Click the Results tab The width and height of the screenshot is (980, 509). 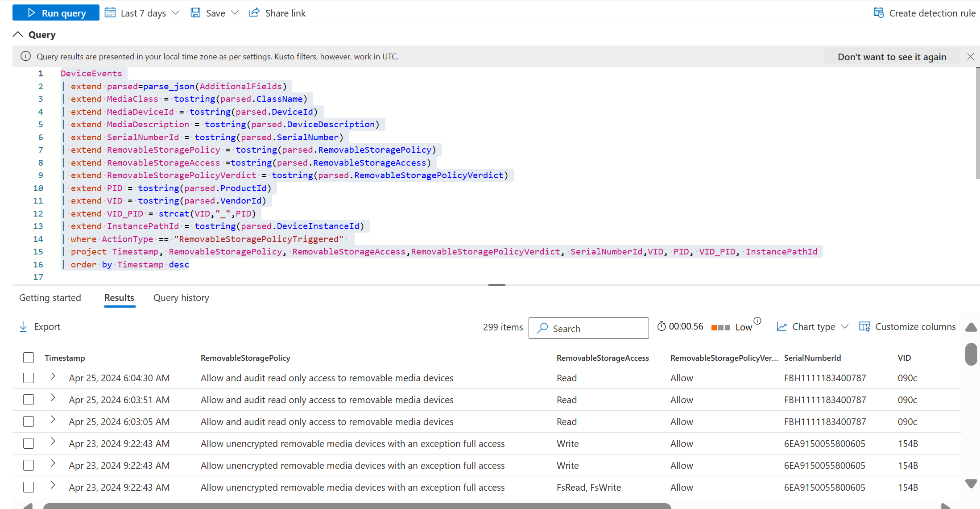pyautogui.click(x=119, y=298)
